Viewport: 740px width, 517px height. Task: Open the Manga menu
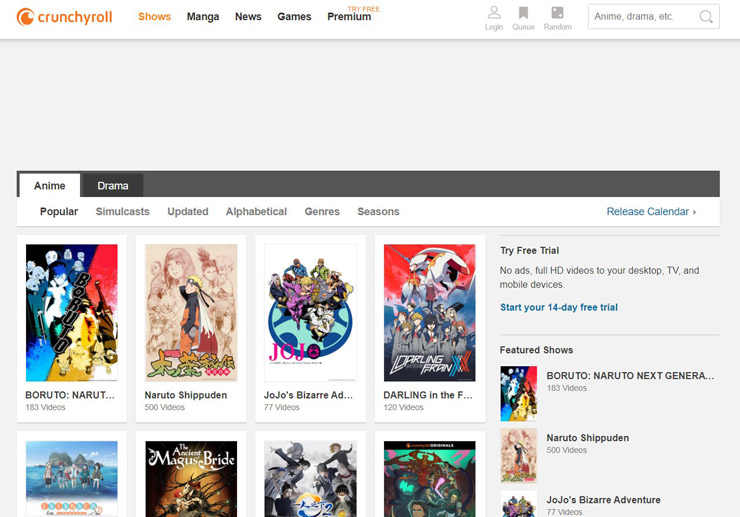click(x=203, y=17)
